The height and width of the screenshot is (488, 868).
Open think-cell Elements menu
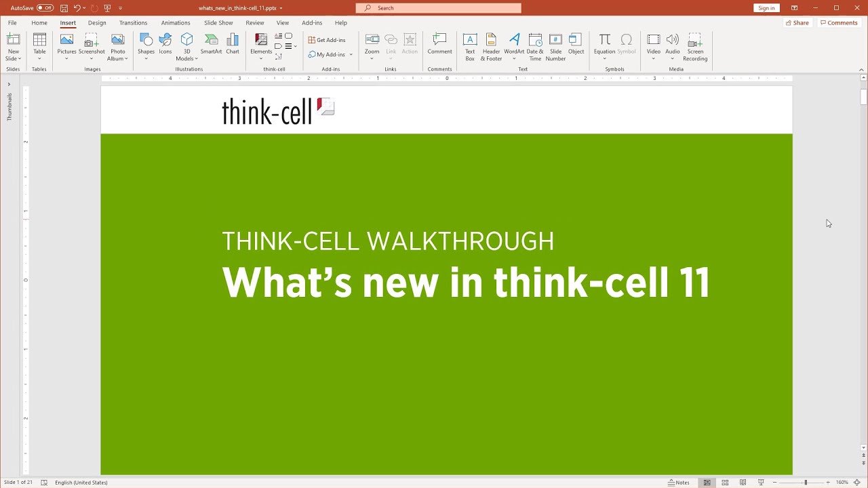261,47
